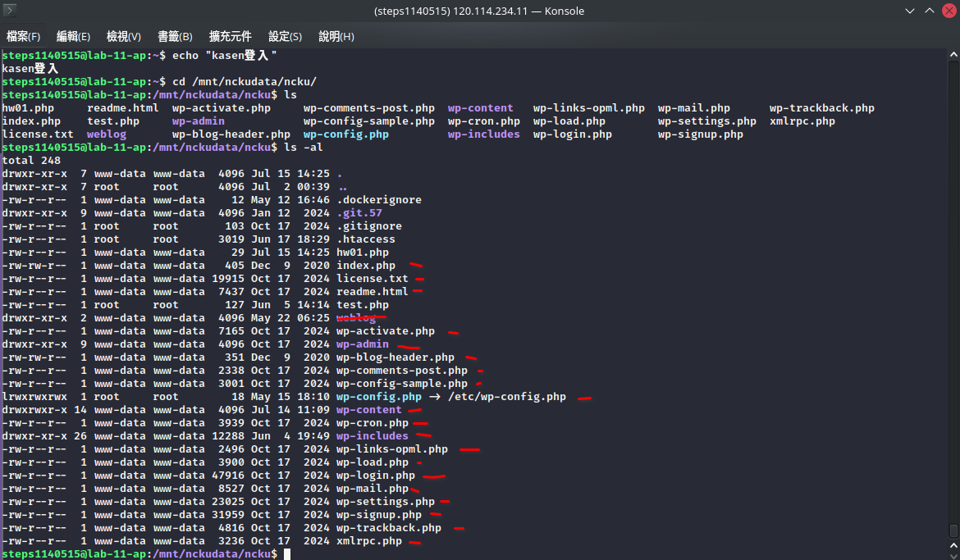
Task: Show the 說明(H) help menu
Action: click(x=336, y=37)
